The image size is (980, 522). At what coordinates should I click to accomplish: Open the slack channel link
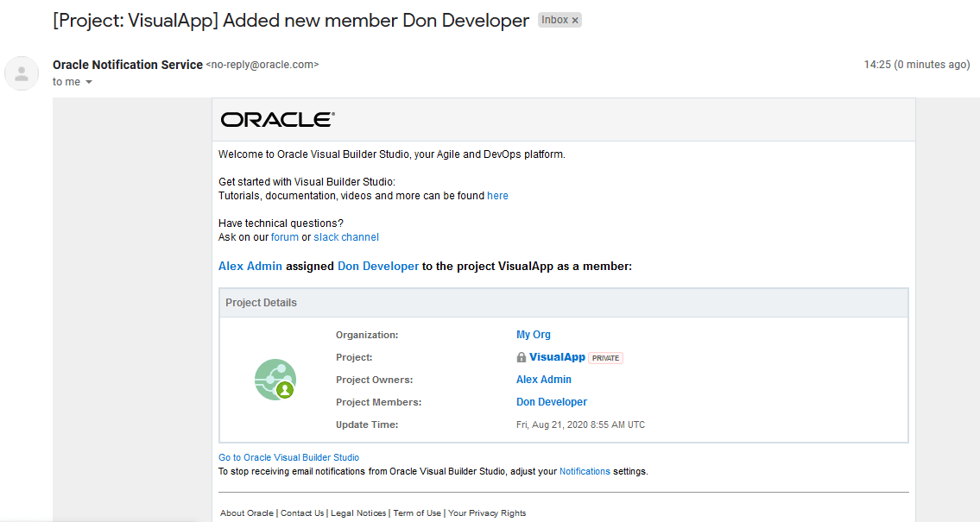tap(346, 237)
